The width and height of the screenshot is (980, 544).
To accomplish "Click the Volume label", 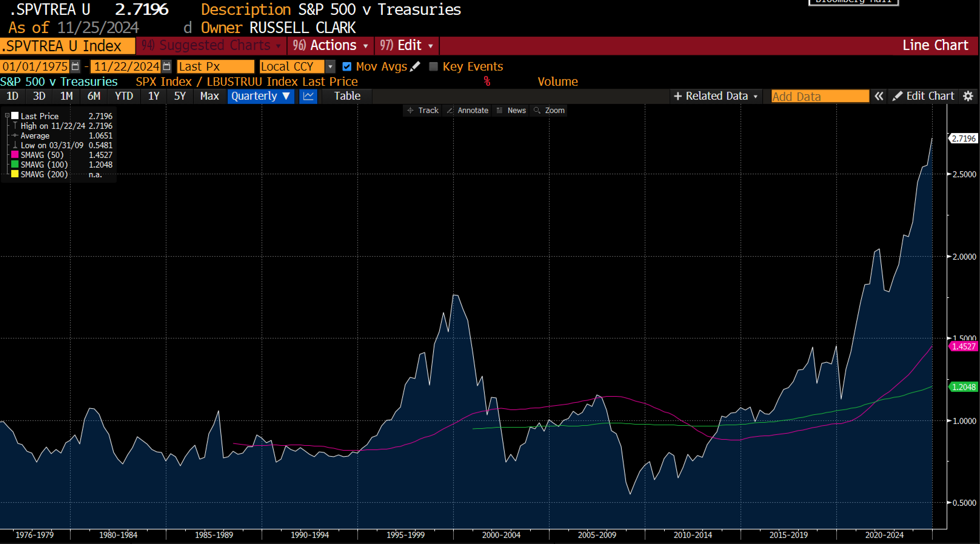I will (558, 82).
